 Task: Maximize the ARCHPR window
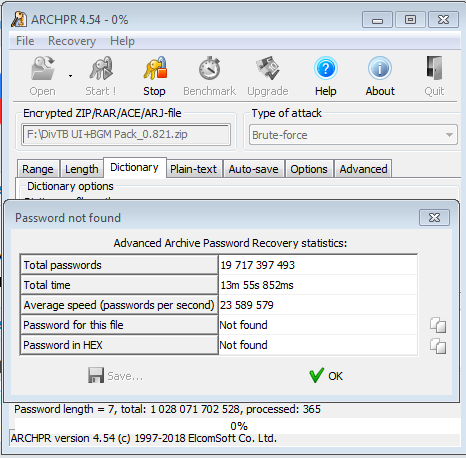[x=410, y=20]
